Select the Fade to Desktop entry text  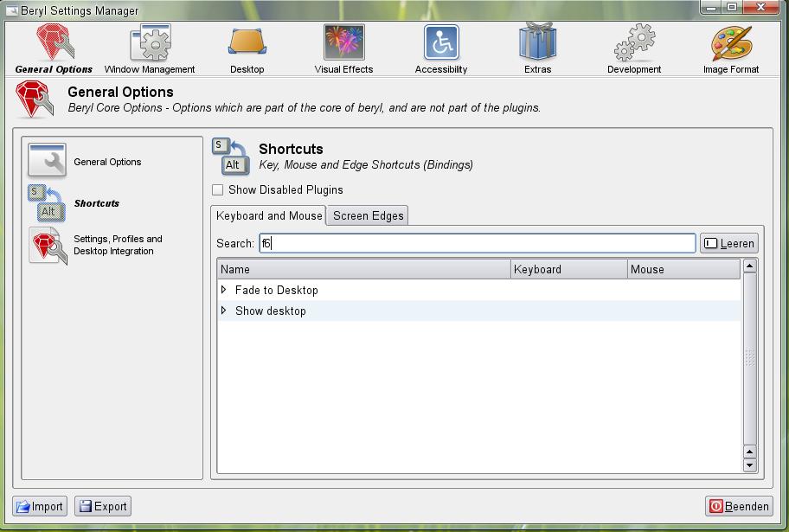pyautogui.click(x=276, y=290)
